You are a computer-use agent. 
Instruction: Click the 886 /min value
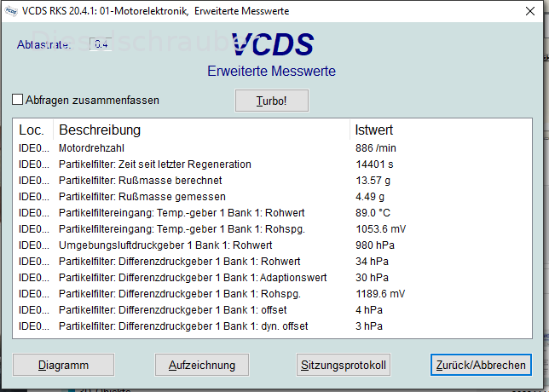click(x=376, y=148)
